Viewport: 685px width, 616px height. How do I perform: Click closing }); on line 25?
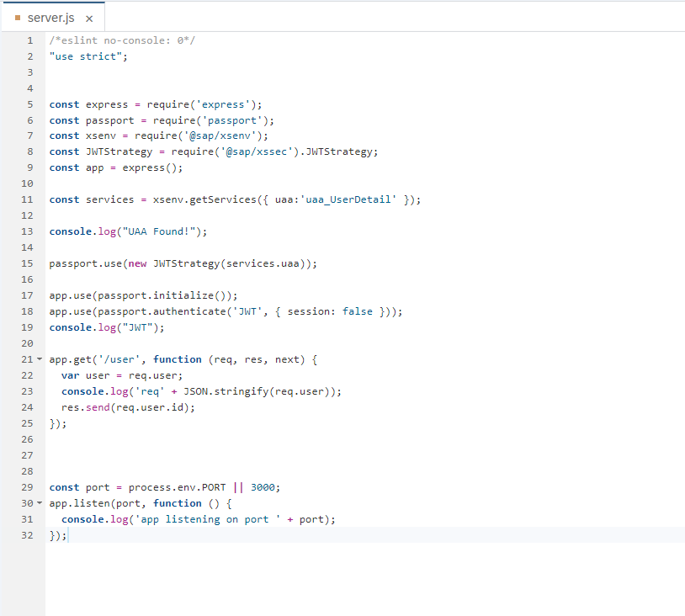tap(58, 423)
